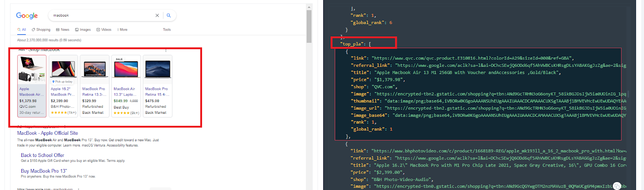Viewport: 644px width, 190px height.
Task: Click the first "thumbnail" base64 line
Action: tap(488, 101)
